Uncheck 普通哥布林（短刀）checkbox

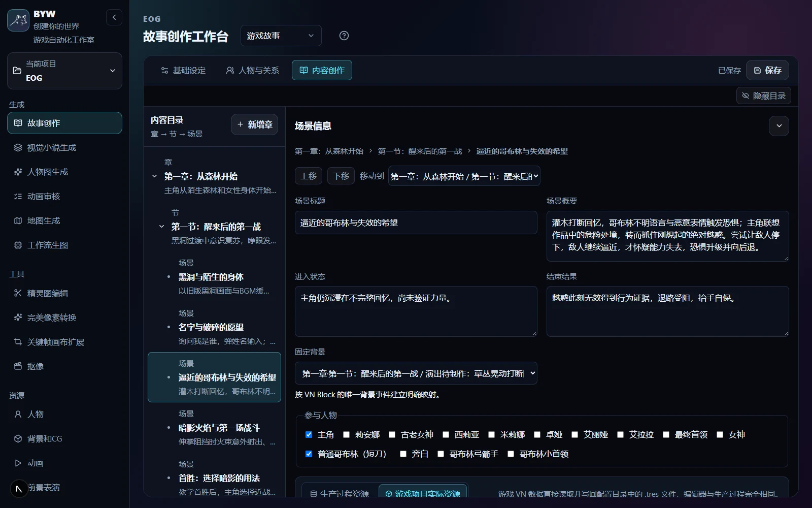click(309, 454)
